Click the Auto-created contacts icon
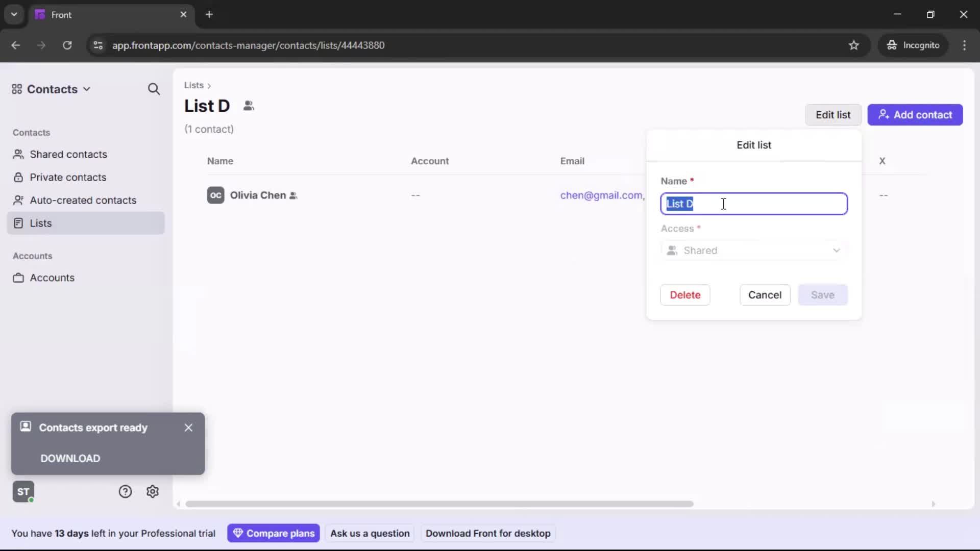This screenshot has height=551, width=980. pos(18,200)
